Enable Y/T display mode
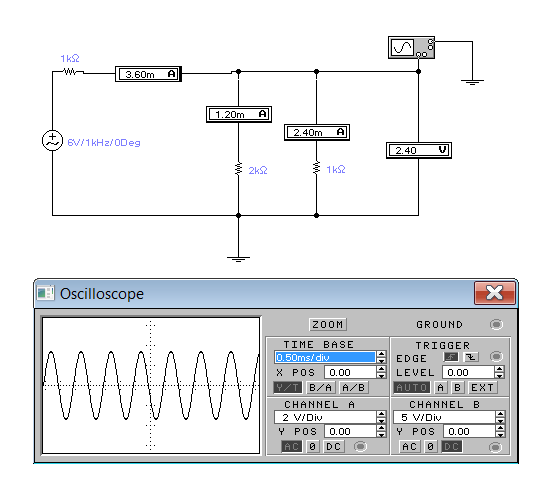The image size is (538, 489). pyautogui.click(x=288, y=388)
